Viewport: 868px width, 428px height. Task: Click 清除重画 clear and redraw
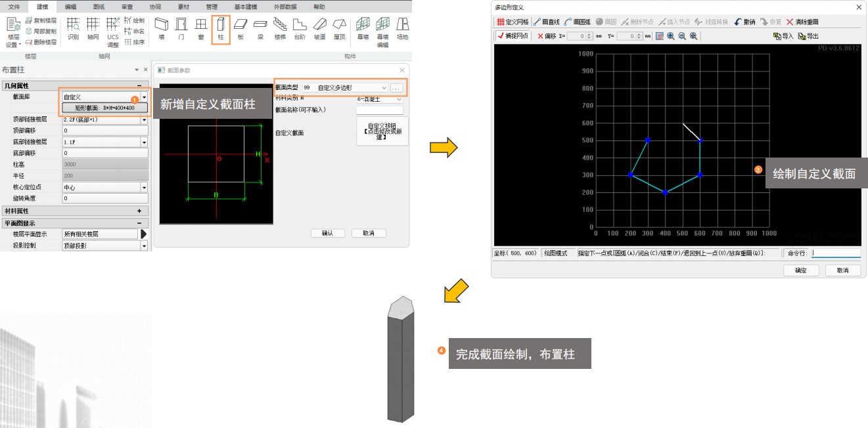802,22
